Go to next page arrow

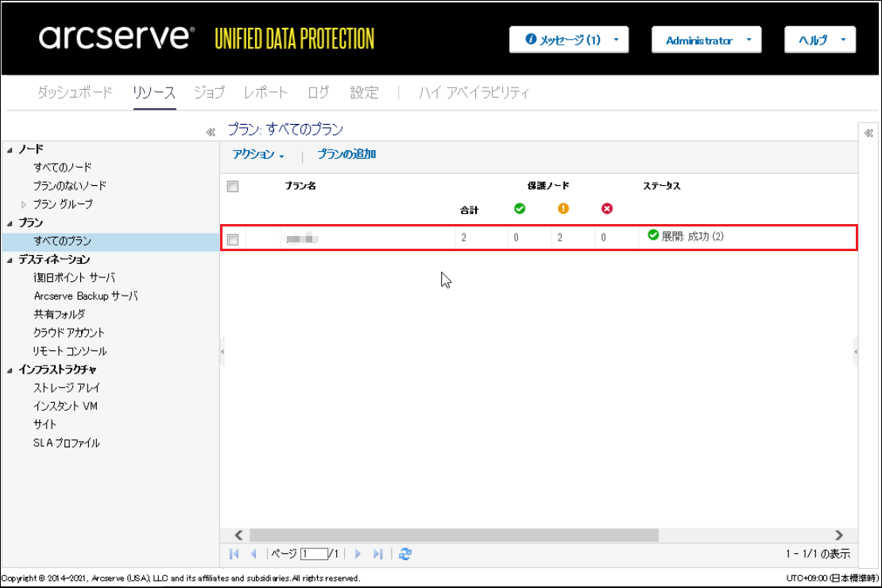(358, 554)
